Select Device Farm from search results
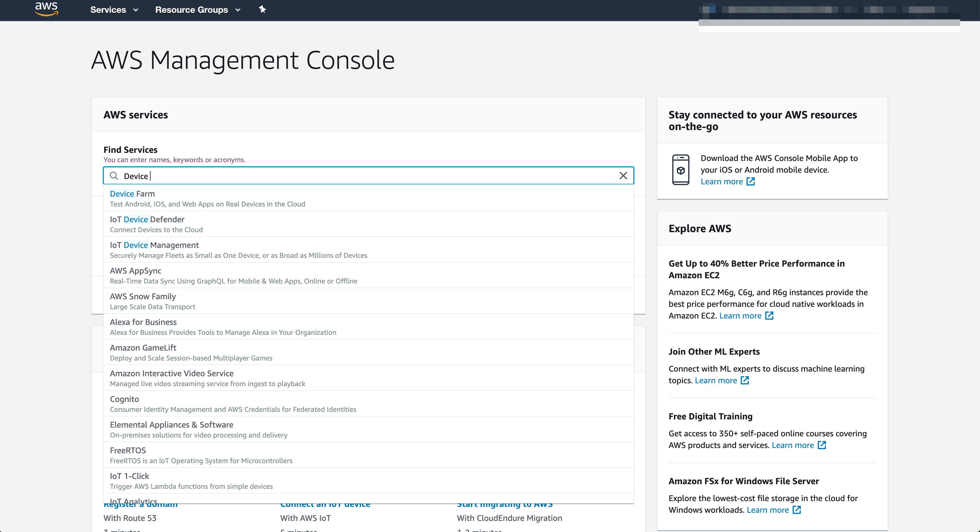 click(x=132, y=194)
